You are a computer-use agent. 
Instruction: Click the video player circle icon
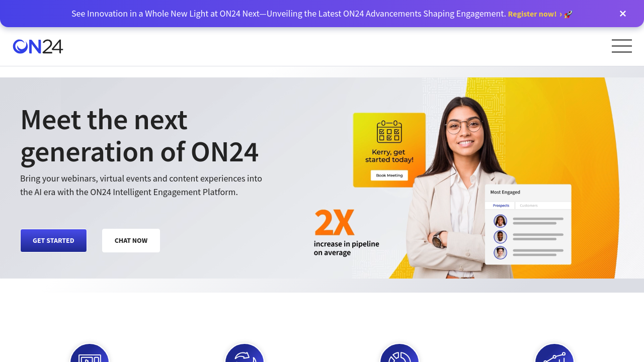click(90, 353)
